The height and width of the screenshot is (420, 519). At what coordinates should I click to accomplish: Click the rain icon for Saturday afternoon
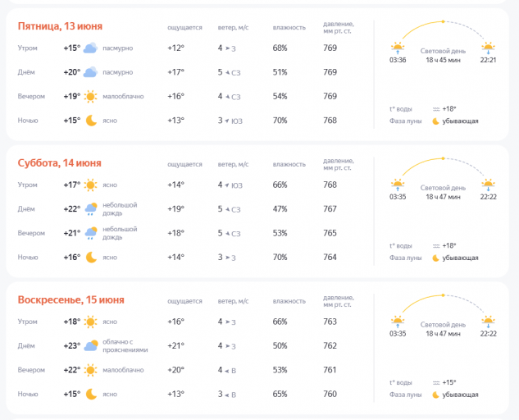(90, 209)
